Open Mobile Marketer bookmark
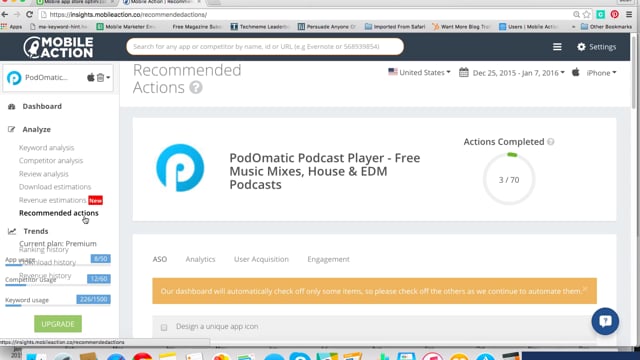The image size is (640, 360). [127, 27]
